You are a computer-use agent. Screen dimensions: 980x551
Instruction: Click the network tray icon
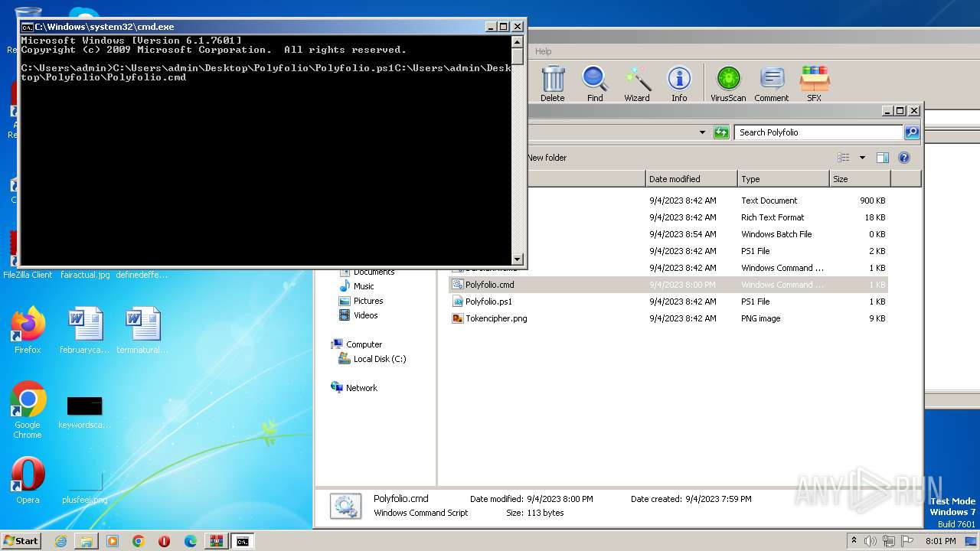pos(890,541)
